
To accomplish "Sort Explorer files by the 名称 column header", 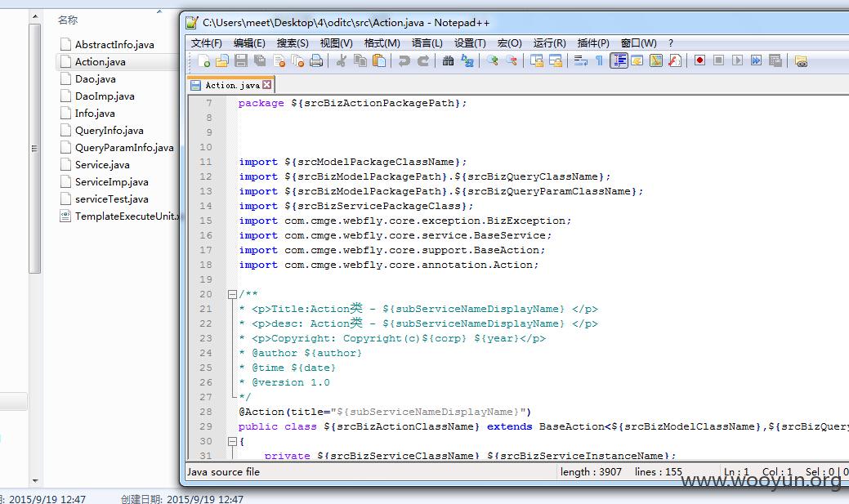I will [x=68, y=20].
